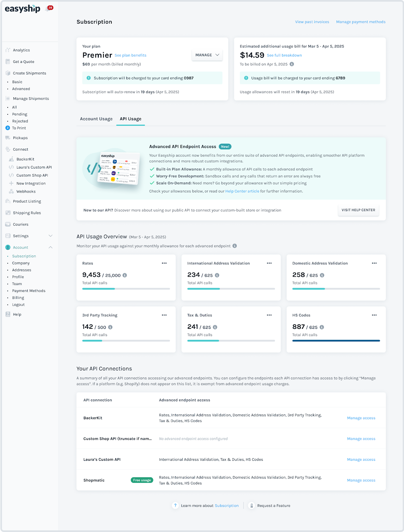Viewport: 404px width, 532px height.
Task: Click the Connect plug icon
Action: pos(8,149)
